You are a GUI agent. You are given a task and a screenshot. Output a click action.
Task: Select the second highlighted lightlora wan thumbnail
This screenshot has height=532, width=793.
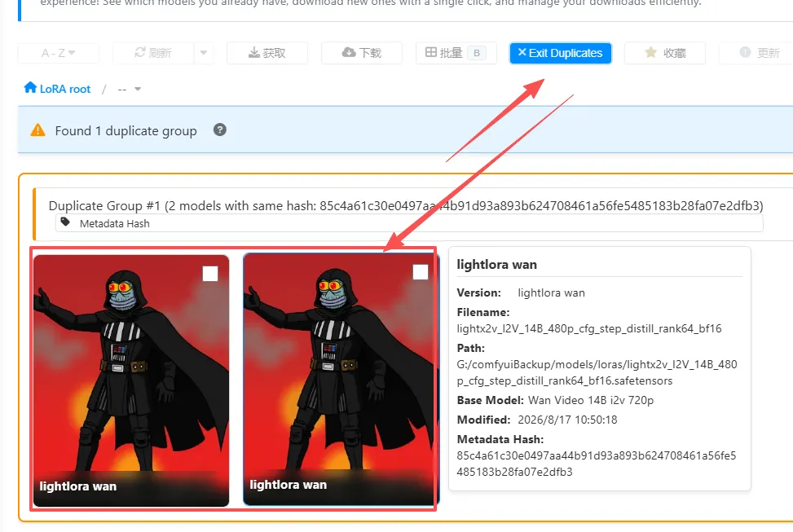(341, 380)
